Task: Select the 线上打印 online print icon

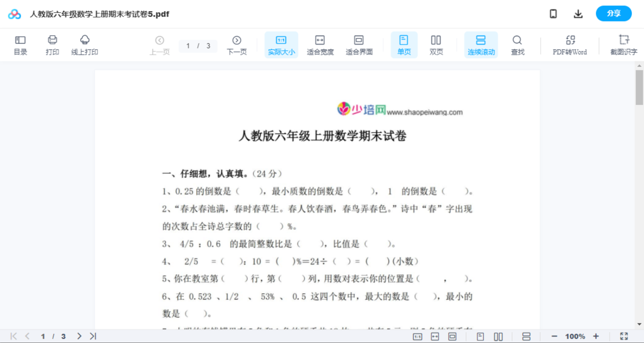Action: pyautogui.click(x=85, y=45)
